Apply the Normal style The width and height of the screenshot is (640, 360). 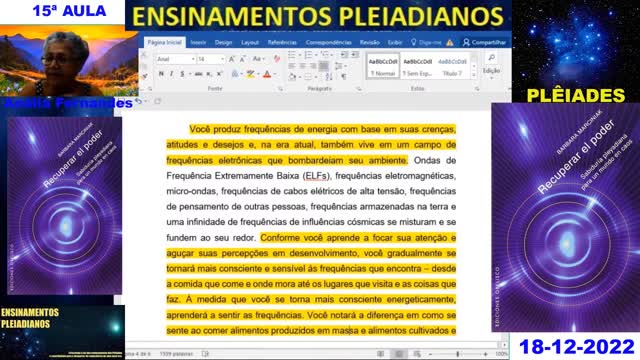[383, 67]
